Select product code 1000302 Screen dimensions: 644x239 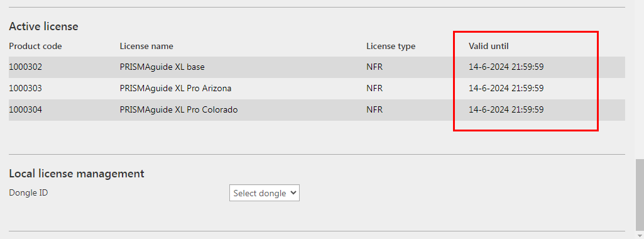coord(26,67)
